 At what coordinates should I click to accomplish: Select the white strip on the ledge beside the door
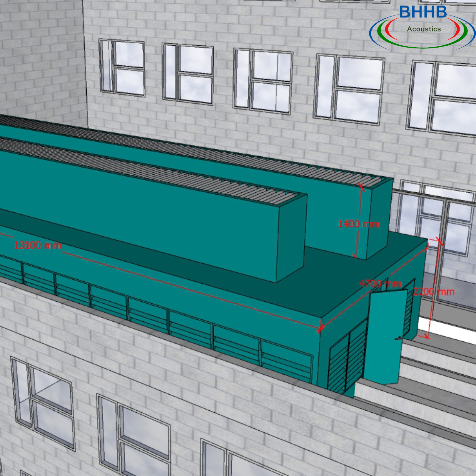pos(446,332)
